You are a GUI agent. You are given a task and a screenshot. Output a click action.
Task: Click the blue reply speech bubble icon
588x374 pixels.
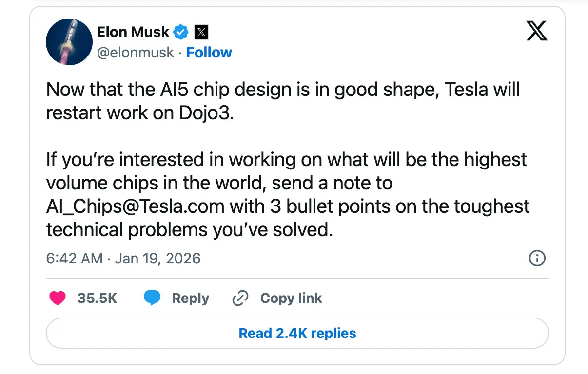pyautogui.click(x=152, y=298)
